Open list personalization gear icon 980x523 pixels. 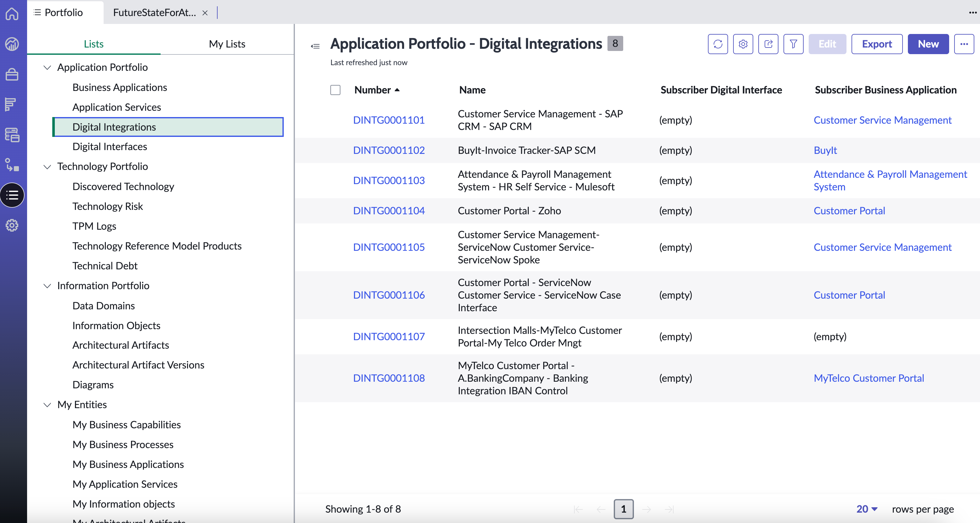(743, 44)
